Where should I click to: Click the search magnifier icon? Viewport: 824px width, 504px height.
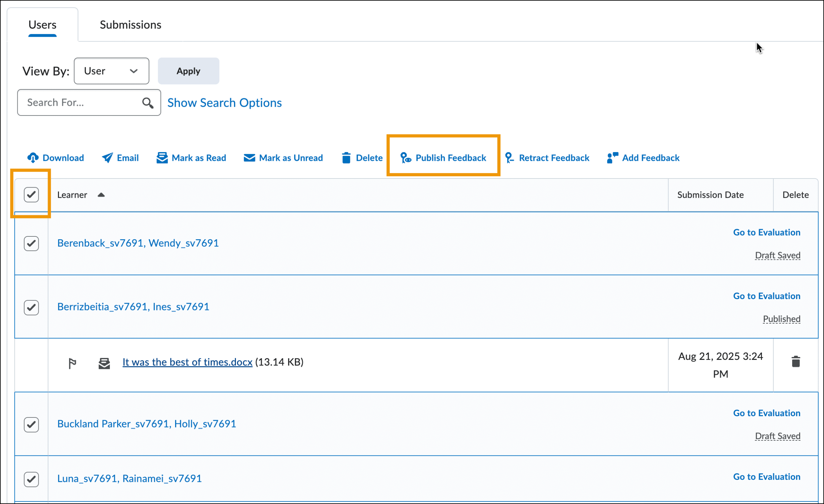click(x=147, y=103)
